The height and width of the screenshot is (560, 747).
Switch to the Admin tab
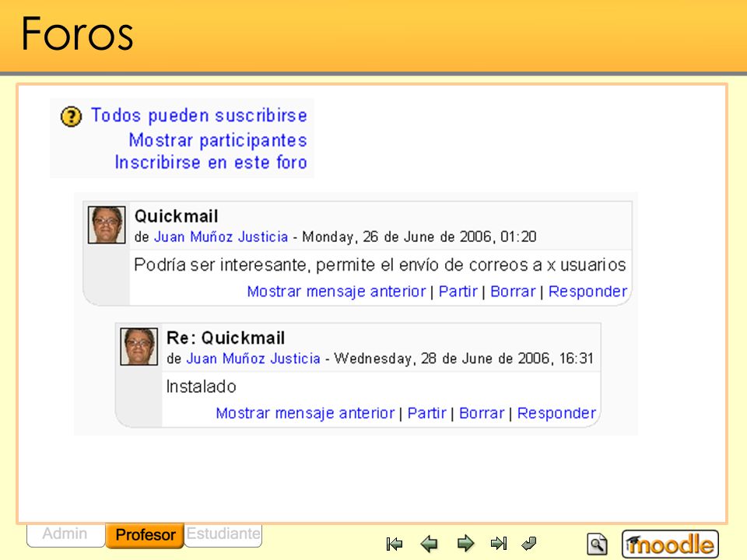tap(65, 534)
